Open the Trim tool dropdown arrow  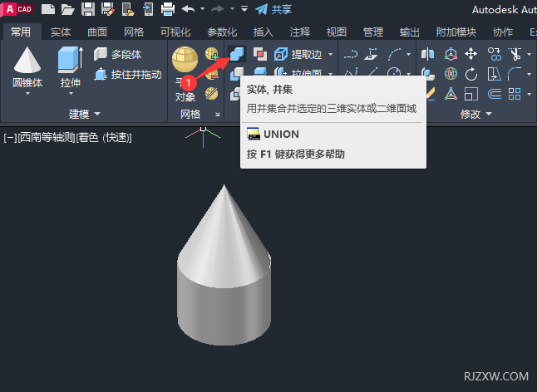coord(530,54)
